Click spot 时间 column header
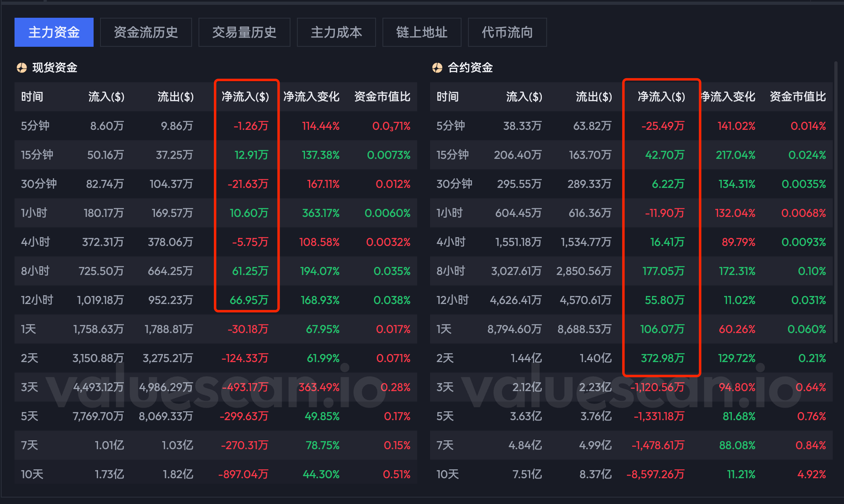Image resolution: width=844 pixels, height=504 pixels. click(32, 97)
